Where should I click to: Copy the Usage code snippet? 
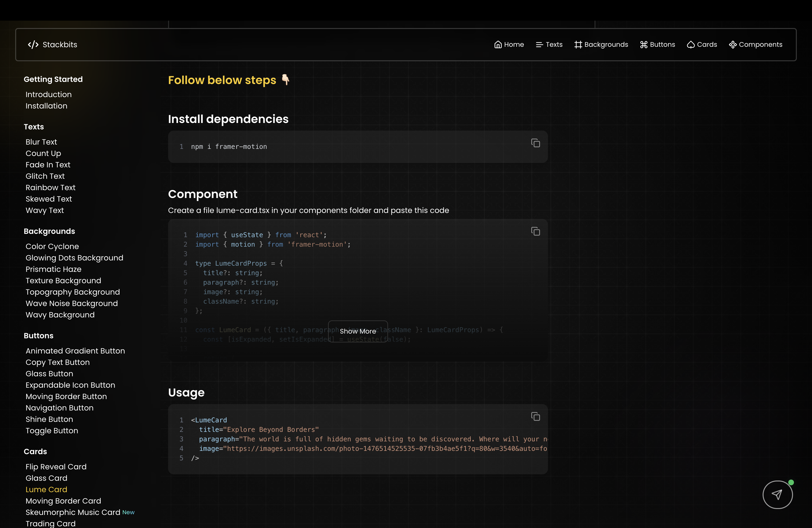click(535, 416)
